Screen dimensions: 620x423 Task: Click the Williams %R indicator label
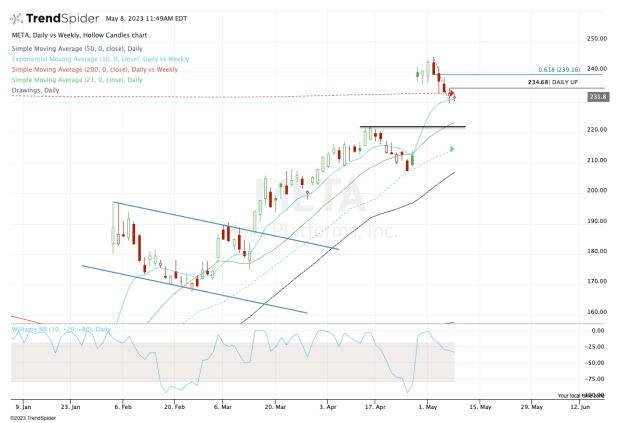click(61, 329)
